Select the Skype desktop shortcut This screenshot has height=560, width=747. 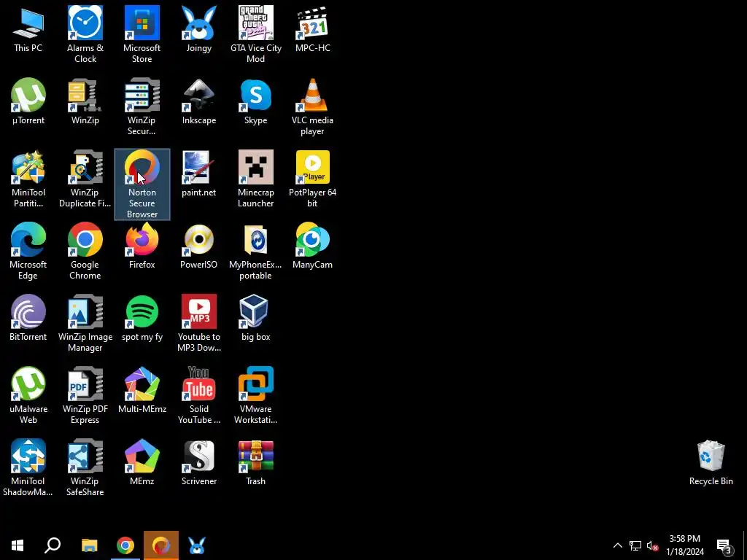(256, 101)
